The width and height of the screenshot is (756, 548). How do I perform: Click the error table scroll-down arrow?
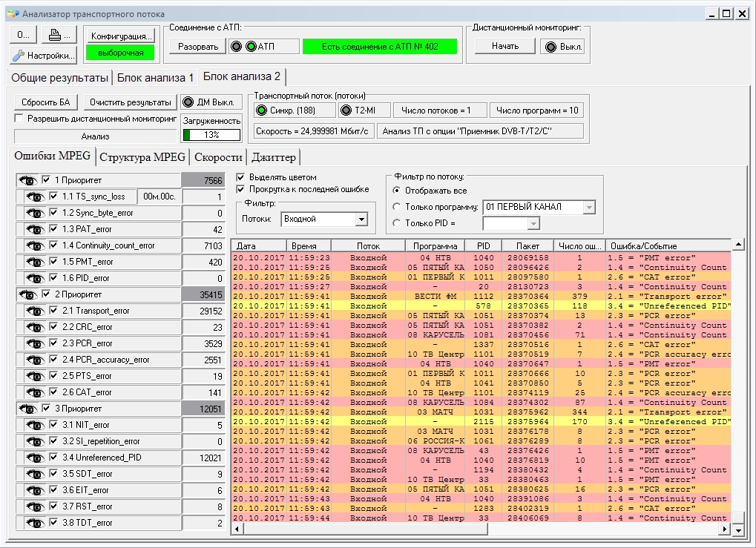[x=738, y=530]
